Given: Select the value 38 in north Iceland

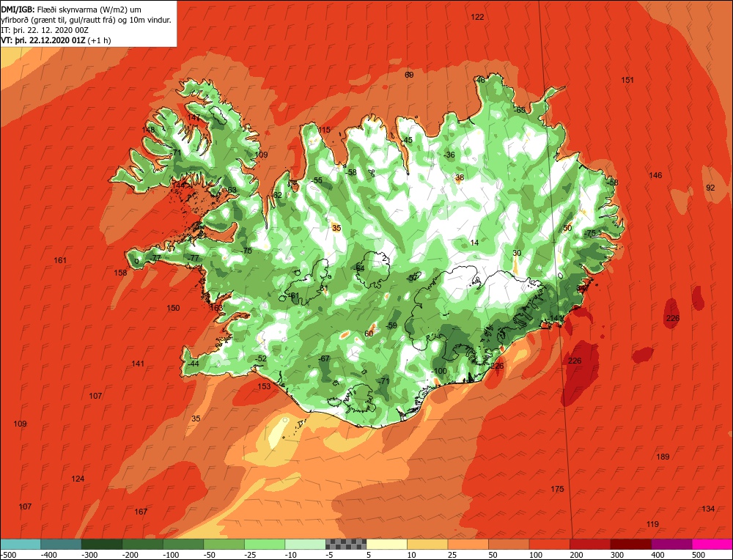Looking at the screenshot, I should pos(460,177).
